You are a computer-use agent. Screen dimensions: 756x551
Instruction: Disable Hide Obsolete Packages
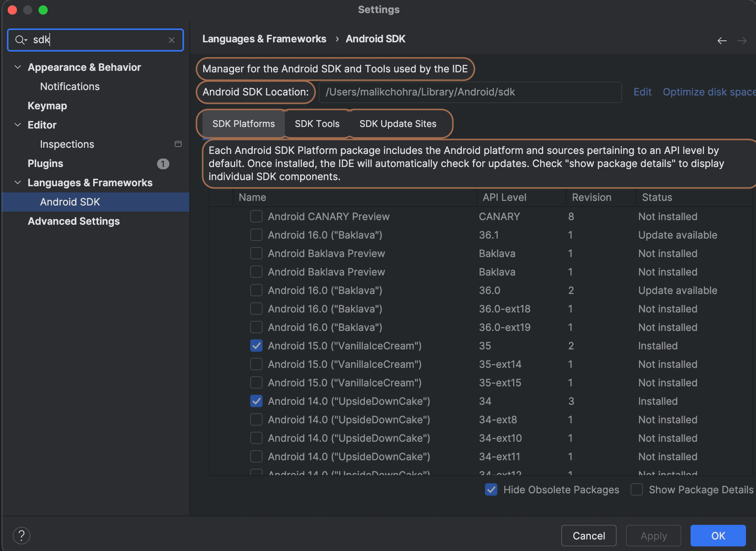tap(491, 489)
